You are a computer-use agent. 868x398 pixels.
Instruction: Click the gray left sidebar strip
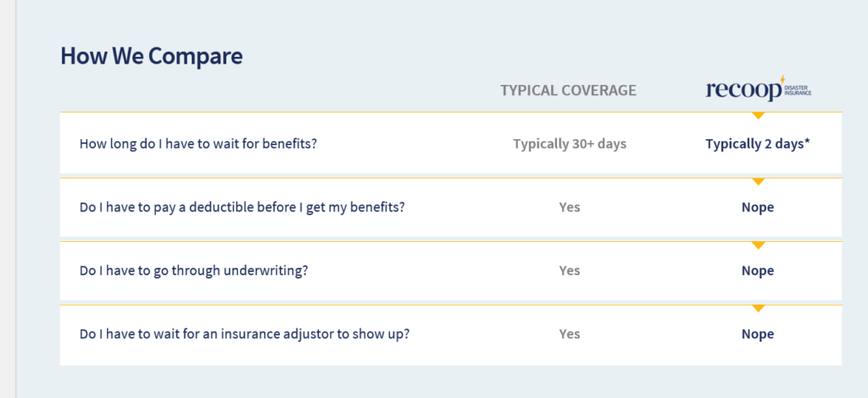[8, 199]
